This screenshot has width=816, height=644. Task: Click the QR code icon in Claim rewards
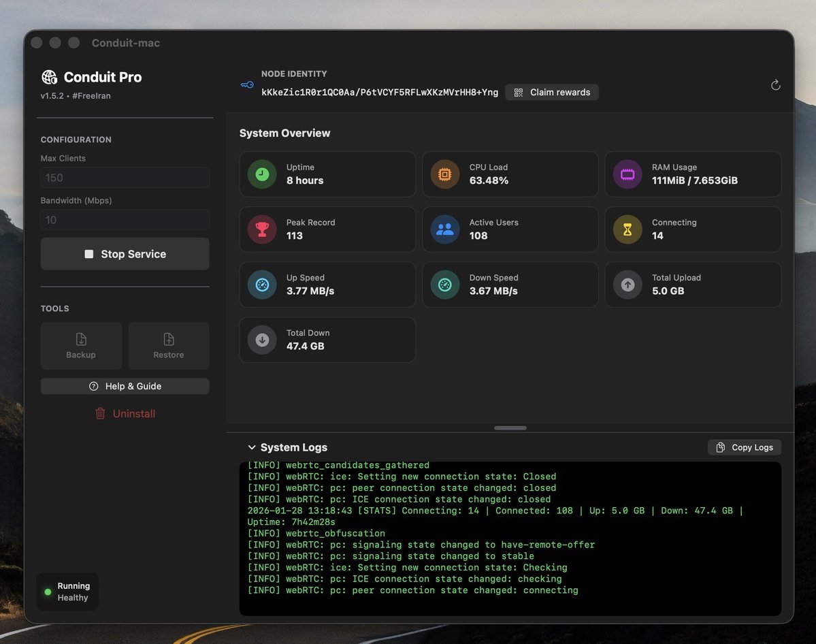click(x=519, y=93)
